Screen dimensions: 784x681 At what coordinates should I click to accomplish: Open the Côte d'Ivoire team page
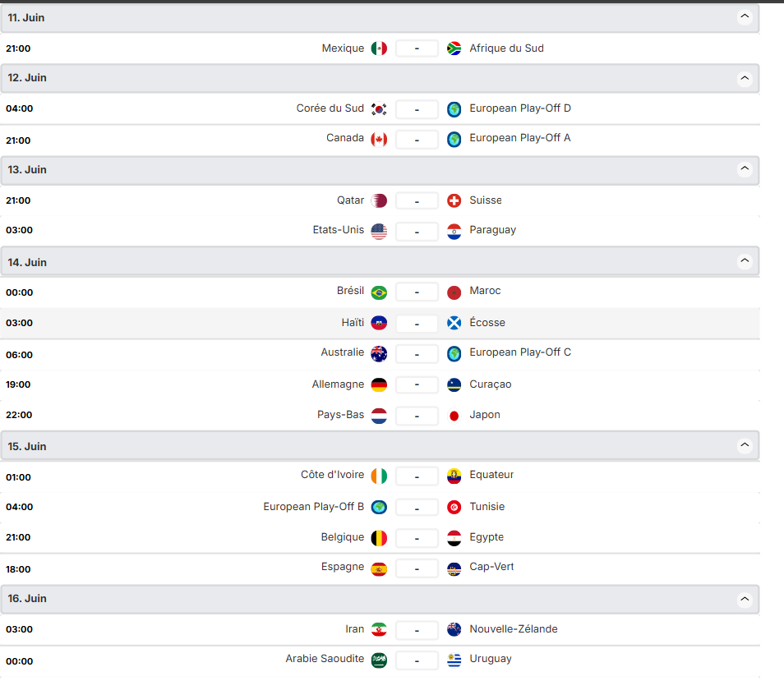[332, 475]
